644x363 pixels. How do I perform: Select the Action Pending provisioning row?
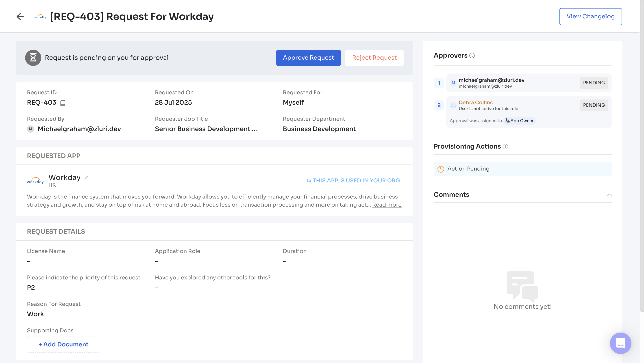pyautogui.click(x=522, y=169)
